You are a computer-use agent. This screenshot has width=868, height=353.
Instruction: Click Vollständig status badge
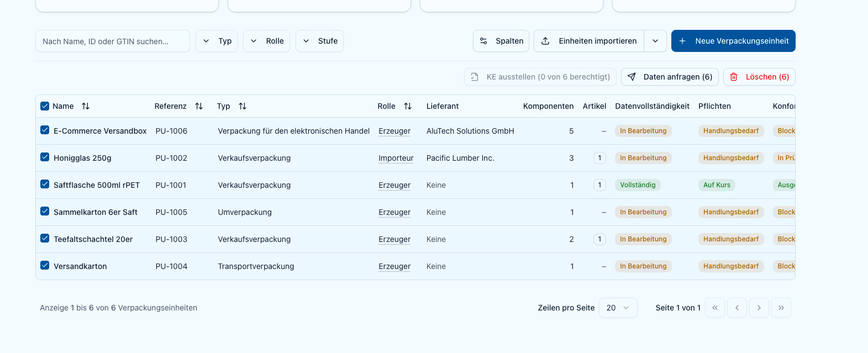[x=638, y=185]
